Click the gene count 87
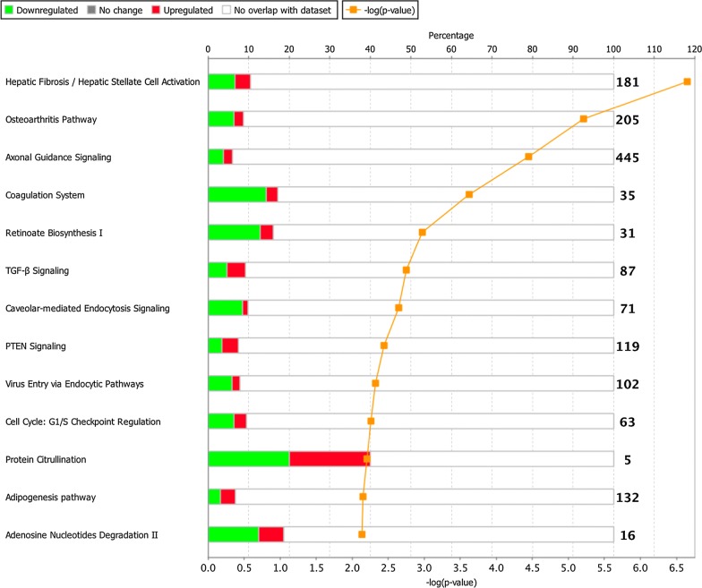The image size is (702, 588). pyautogui.click(x=627, y=271)
